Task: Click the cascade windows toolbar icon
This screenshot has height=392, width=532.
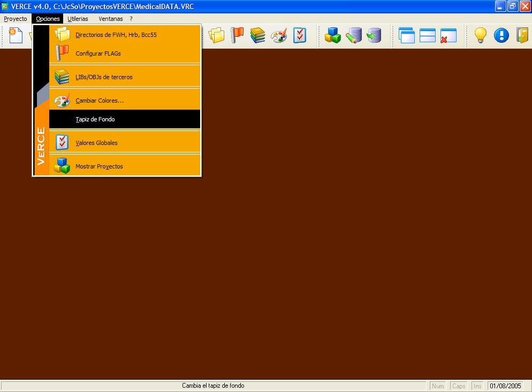Action: [x=407, y=36]
